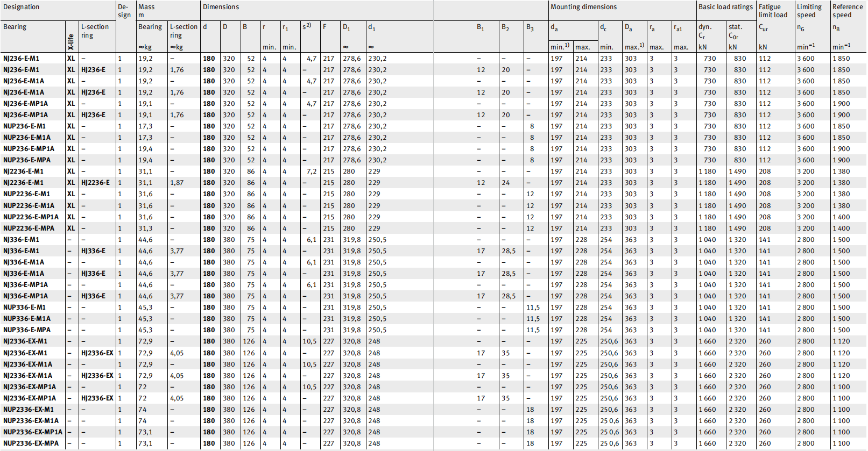
Task: Click the Designation column header
Action: 22,7
